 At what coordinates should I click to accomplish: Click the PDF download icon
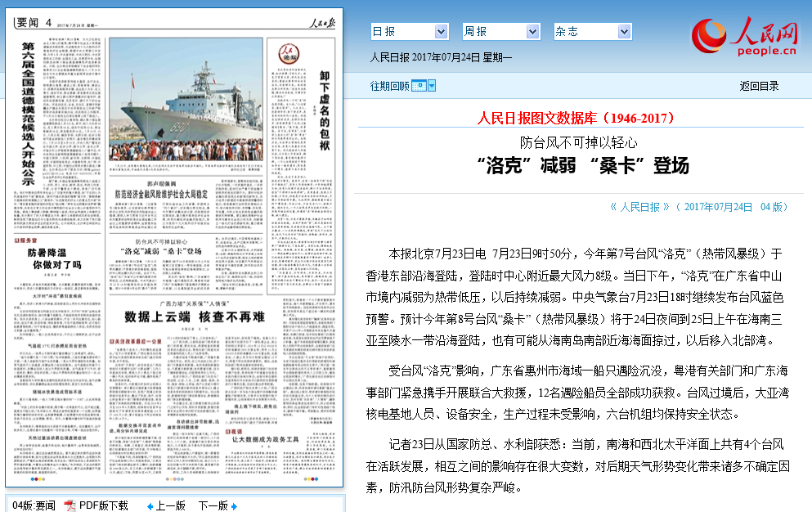coord(70,505)
